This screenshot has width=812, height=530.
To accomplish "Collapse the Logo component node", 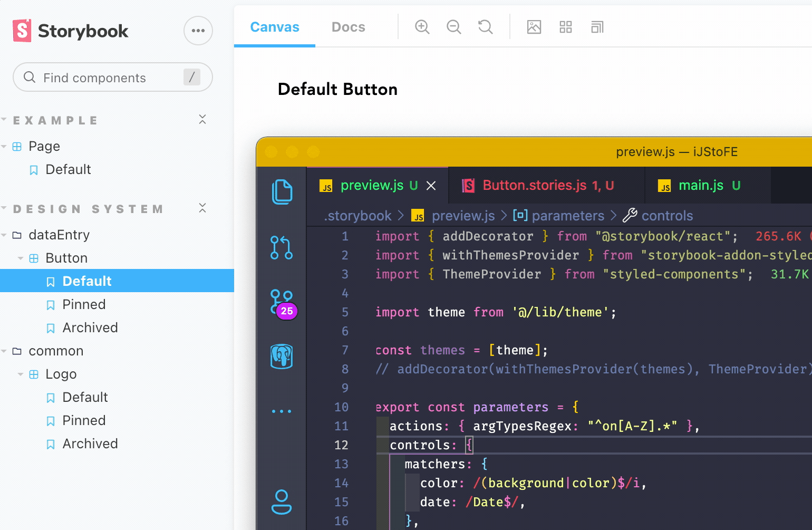I will pos(21,374).
